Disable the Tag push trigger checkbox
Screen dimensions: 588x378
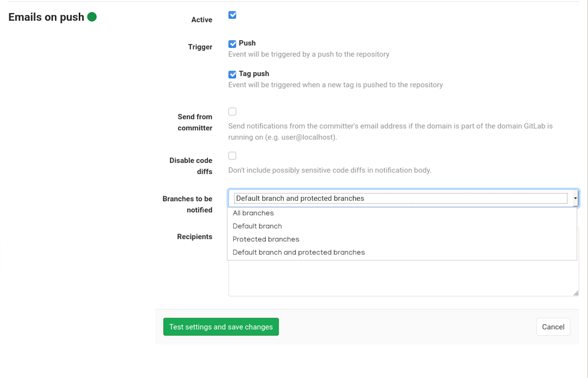(x=232, y=74)
